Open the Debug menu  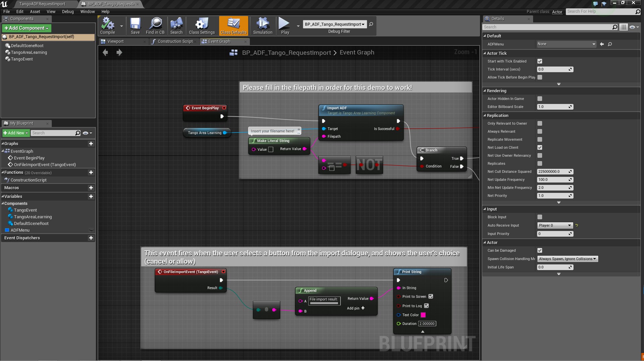68,11
